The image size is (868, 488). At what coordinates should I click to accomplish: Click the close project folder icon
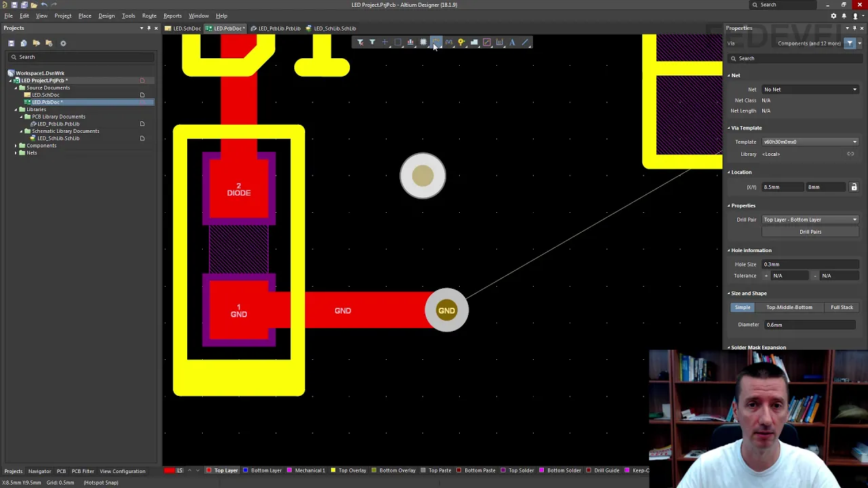[x=49, y=43]
